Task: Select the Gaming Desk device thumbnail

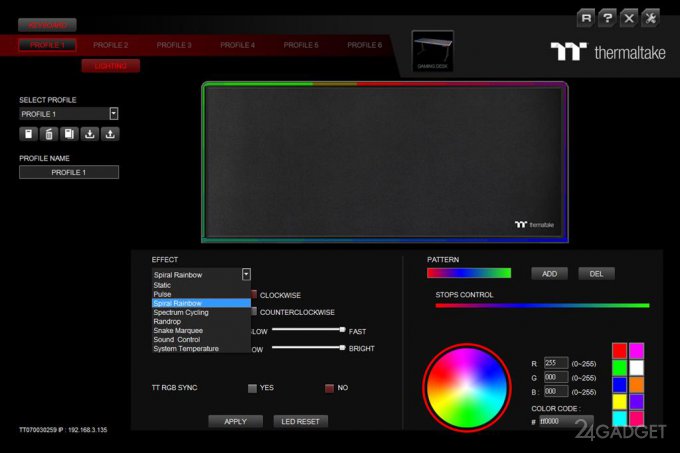Action: 432,52
